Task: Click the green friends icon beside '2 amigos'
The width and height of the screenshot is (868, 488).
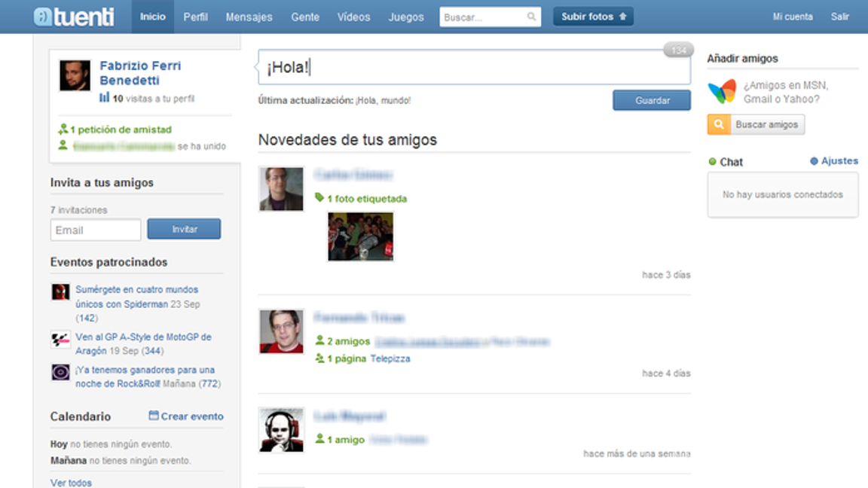Action: tap(319, 340)
